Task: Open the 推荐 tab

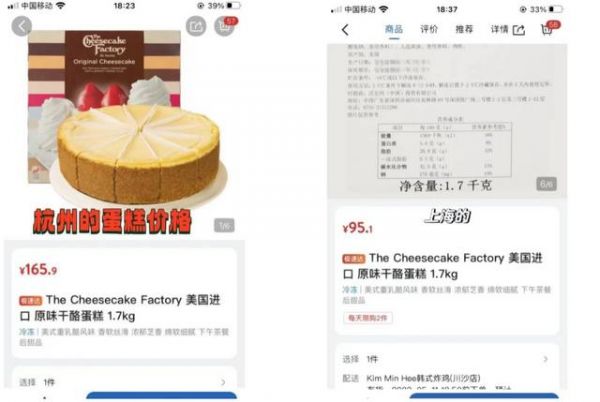Action: [x=464, y=29]
